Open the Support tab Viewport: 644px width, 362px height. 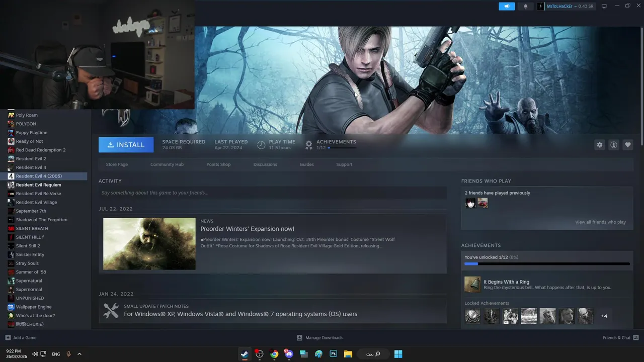(x=344, y=164)
